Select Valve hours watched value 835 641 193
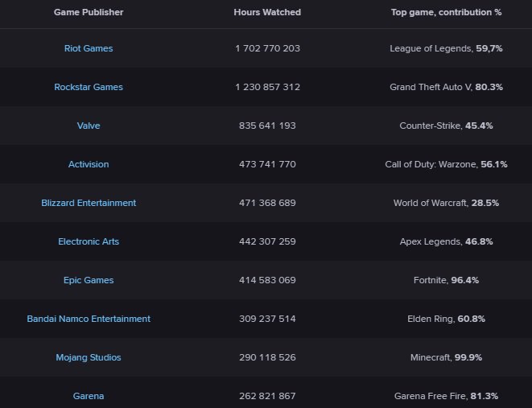 tap(267, 126)
